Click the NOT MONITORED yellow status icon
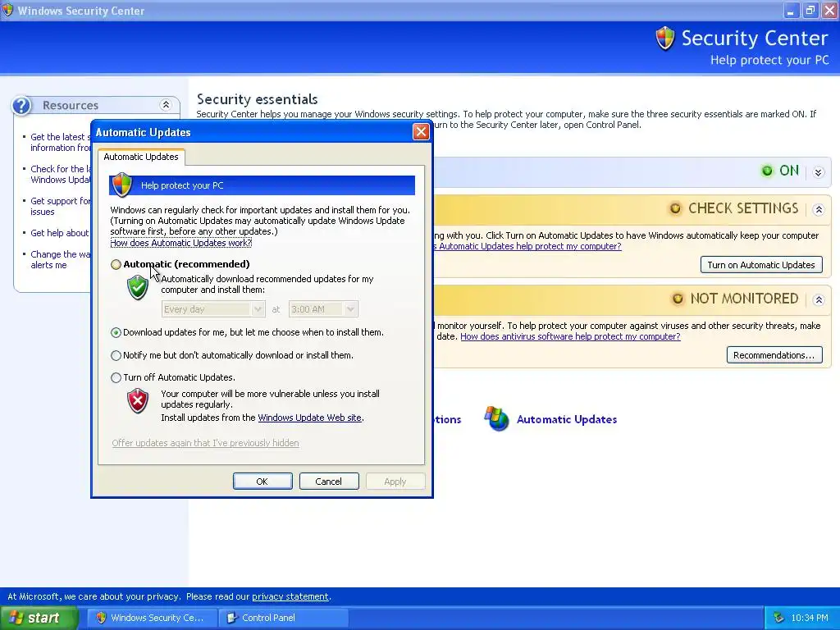 tap(677, 299)
